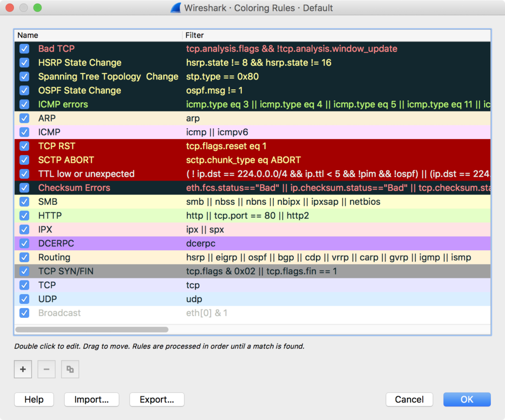The image size is (505, 420).
Task: Uncheck the Checksum Errors checkbox
Action: 24,188
